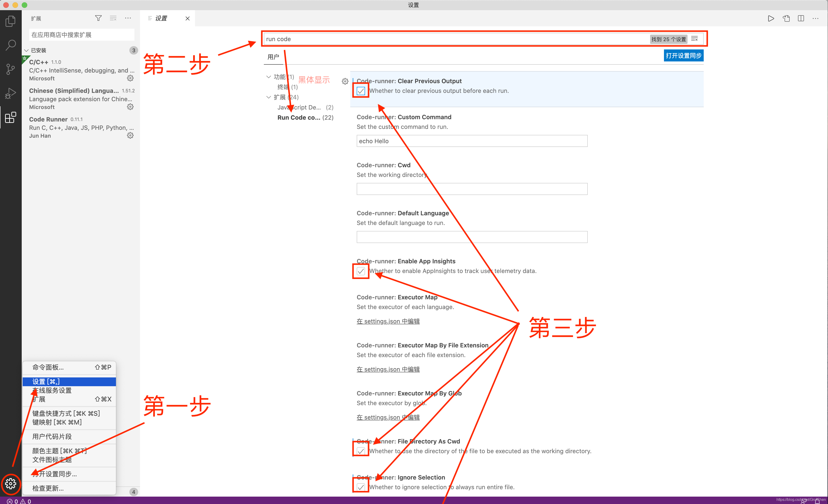Choose 设置 from manage menu
The height and width of the screenshot is (504, 828).
point(69,382)
